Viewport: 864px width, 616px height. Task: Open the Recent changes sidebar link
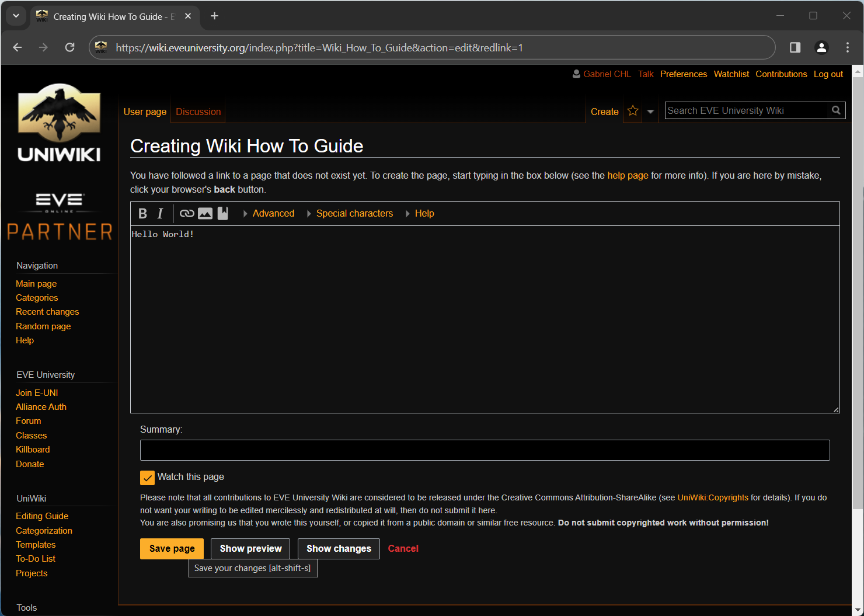47,312
